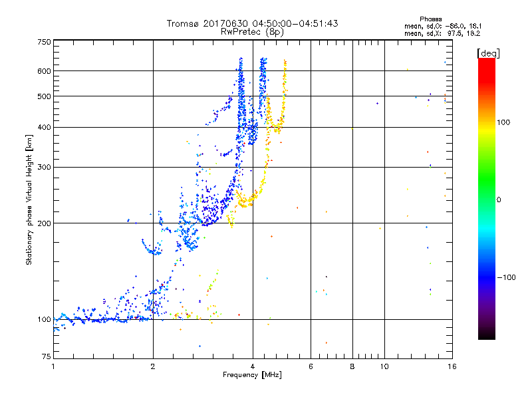
Task: Click the colorbar label '0'
Action: tap(499, 200)
